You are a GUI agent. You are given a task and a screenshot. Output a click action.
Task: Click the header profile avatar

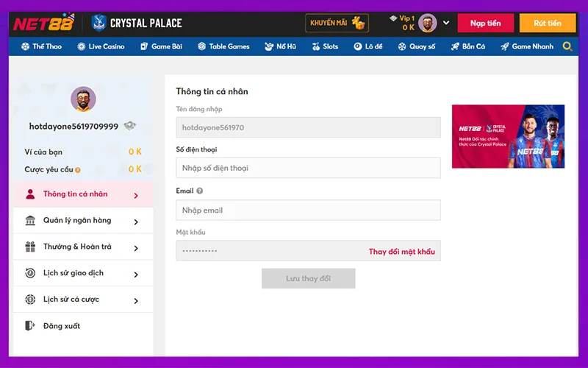(428, 23)
